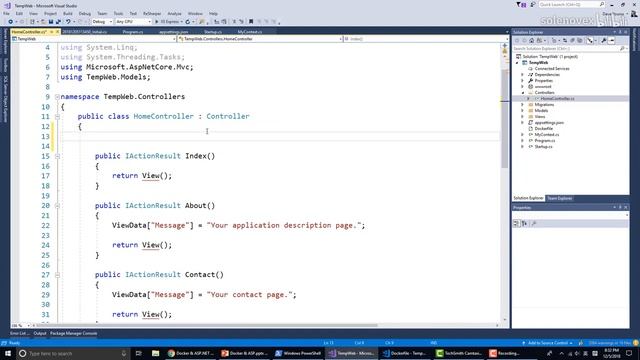Open the Debug configuration dropdown
640x360 pixels.
(x=102, y=22)
